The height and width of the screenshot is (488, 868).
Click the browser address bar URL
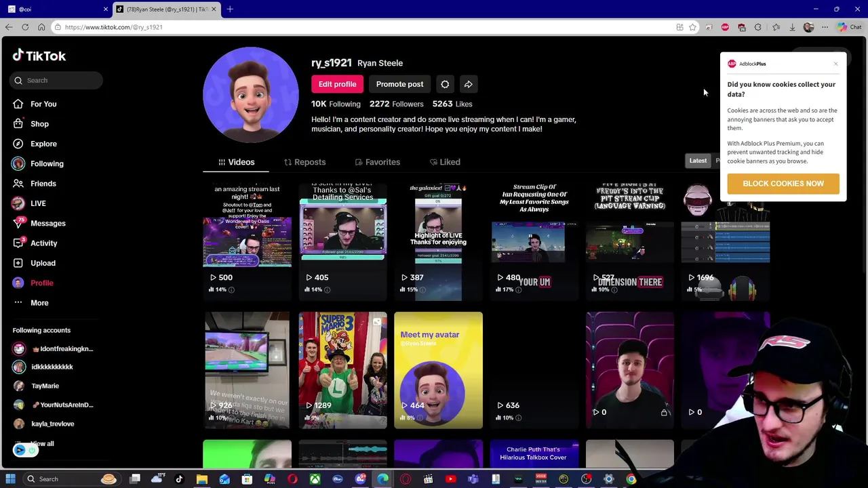pos(114,27)
